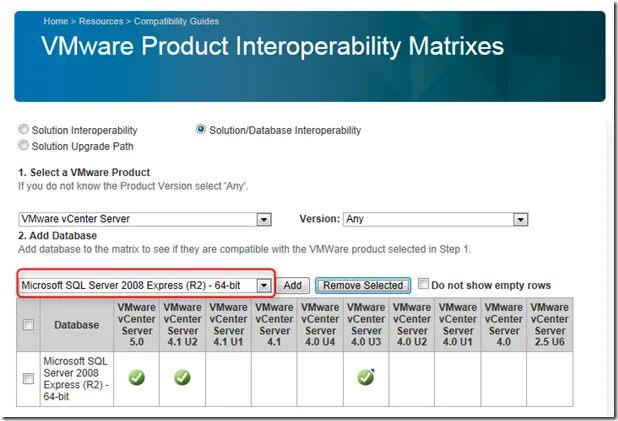Open the Resources breadcrumb link

[101, 21]
